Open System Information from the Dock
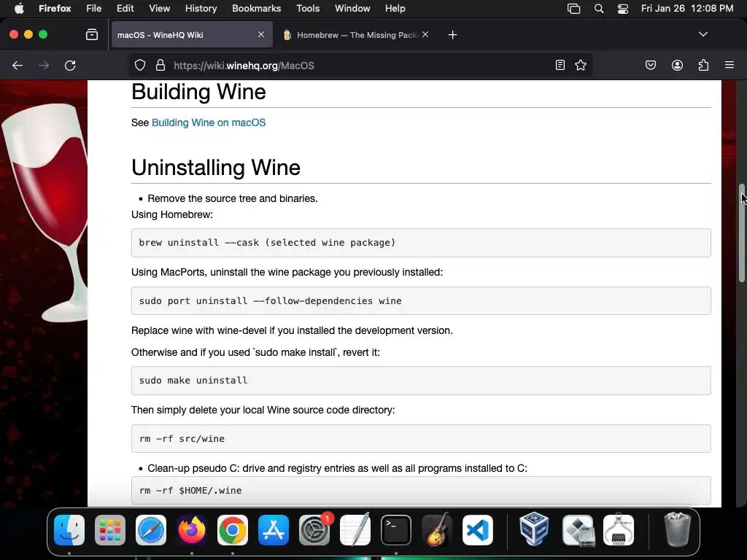The width and height of the screenshot is (747, 560). click(x=619, y=530)
